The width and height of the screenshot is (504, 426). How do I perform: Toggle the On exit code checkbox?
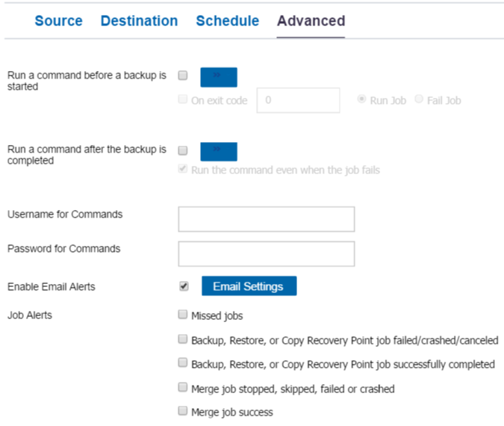[x=183, y=99]
